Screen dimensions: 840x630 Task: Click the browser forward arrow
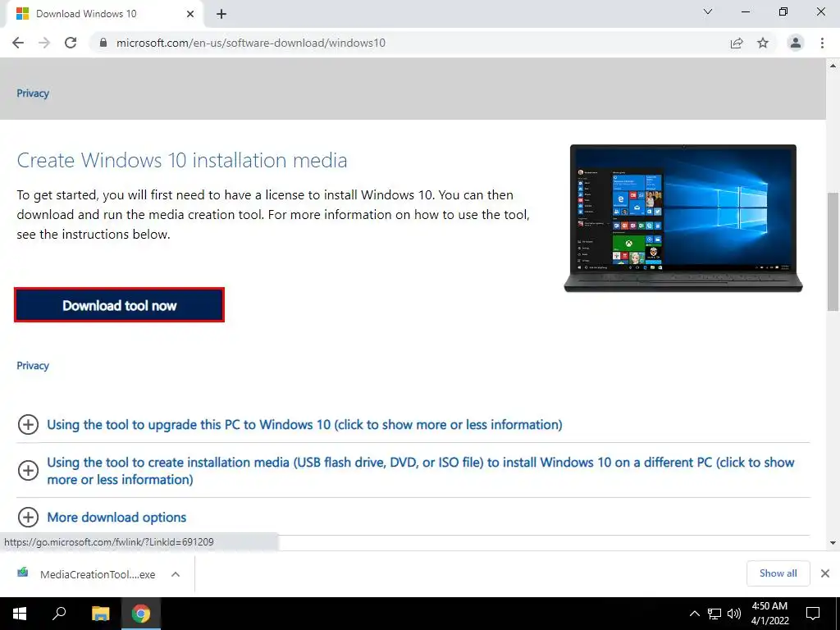coord(44,43)
